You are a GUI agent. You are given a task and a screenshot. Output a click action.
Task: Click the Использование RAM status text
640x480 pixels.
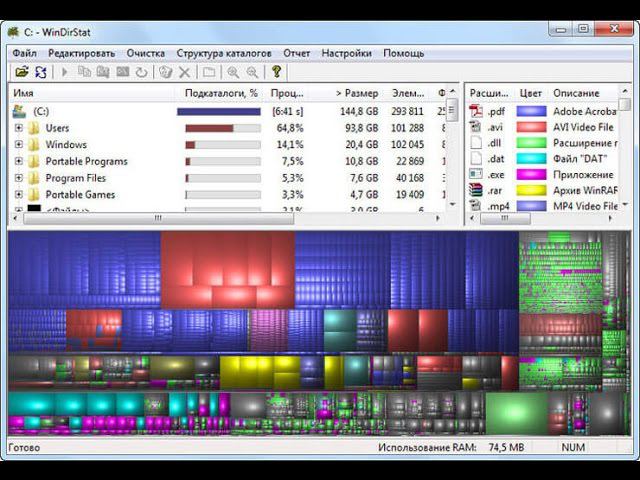pos(427,447)
